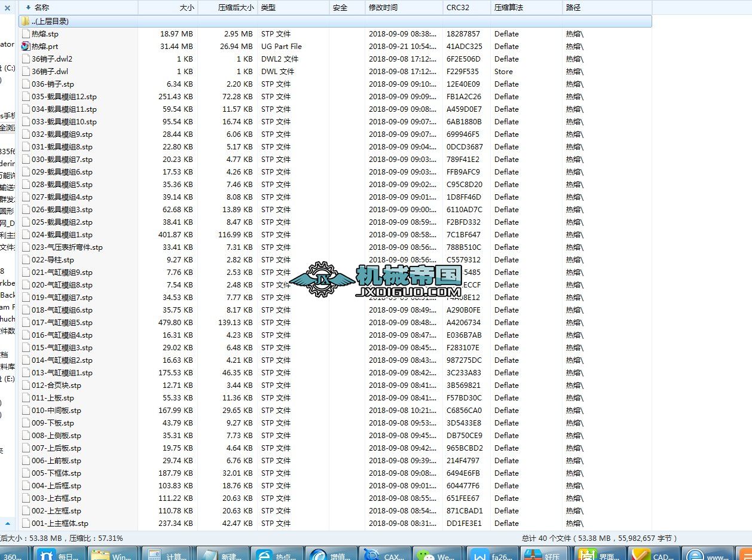Collapse the left sidebar with bottom arrow
This screenshot has width=752, height=560.
point(8,523)
